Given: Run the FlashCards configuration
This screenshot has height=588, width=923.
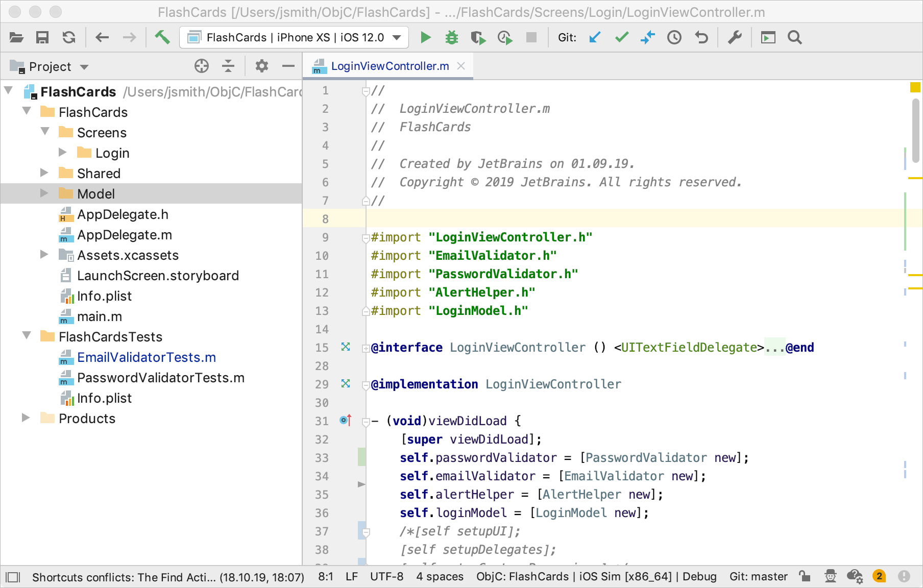Looking at the screenshot, I should click(425, 37).
